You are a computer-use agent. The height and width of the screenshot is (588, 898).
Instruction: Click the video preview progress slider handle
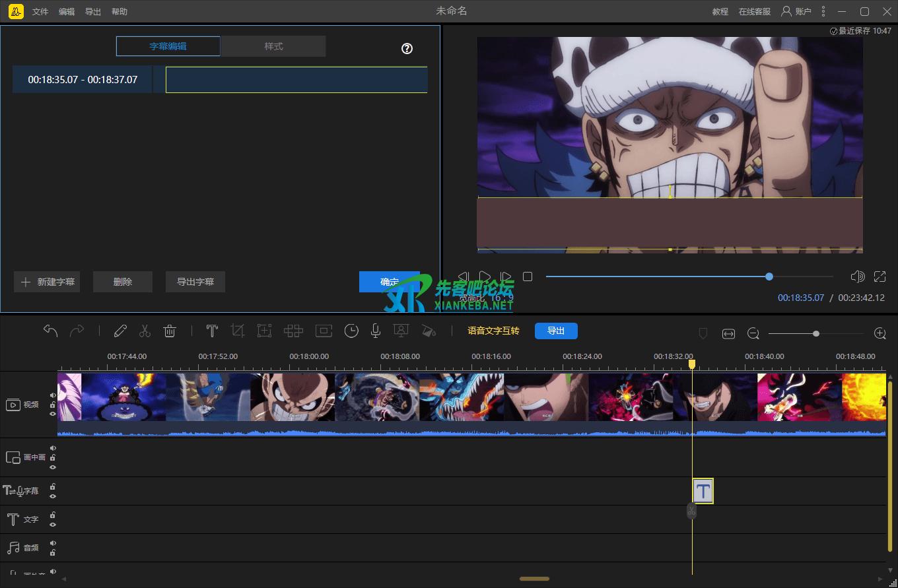769,277
